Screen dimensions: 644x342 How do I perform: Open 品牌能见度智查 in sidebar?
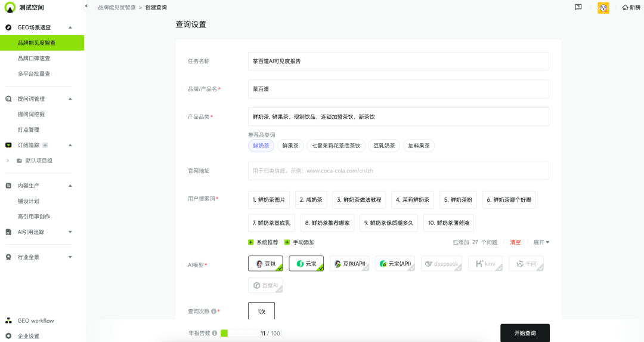click(42, 43)
